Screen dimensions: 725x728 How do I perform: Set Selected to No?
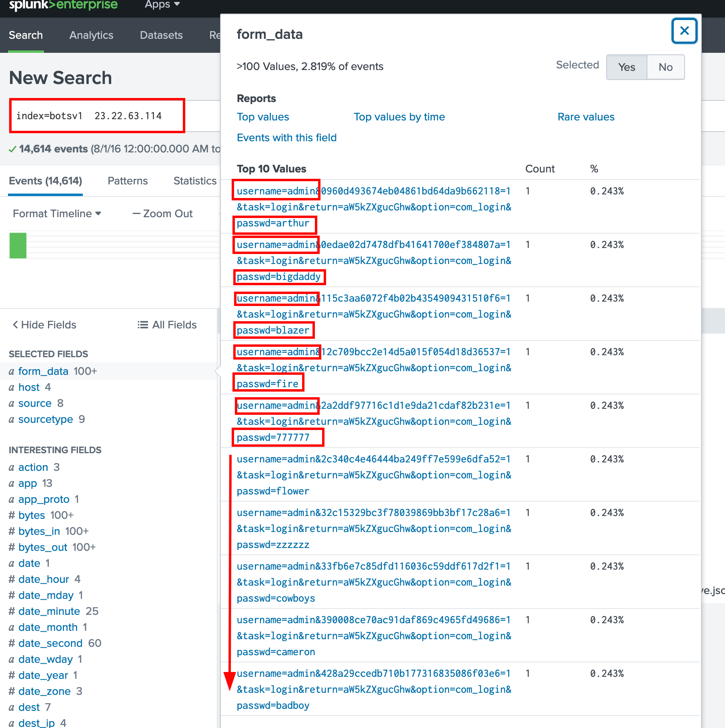point(665,67)
